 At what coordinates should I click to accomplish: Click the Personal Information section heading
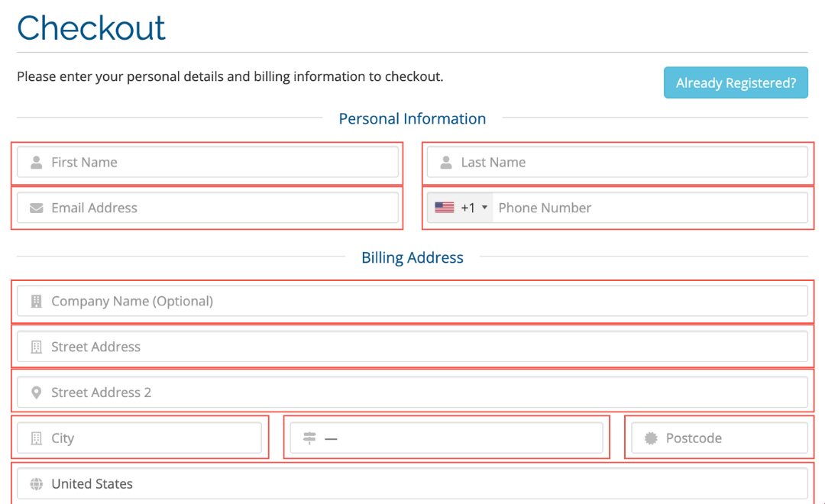point(412,119)
